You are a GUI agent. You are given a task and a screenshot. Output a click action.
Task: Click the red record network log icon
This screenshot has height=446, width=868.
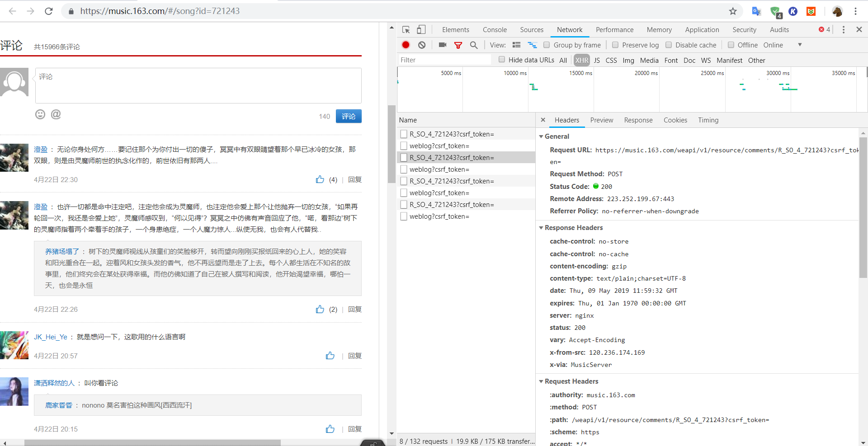(x=406, y=45)
